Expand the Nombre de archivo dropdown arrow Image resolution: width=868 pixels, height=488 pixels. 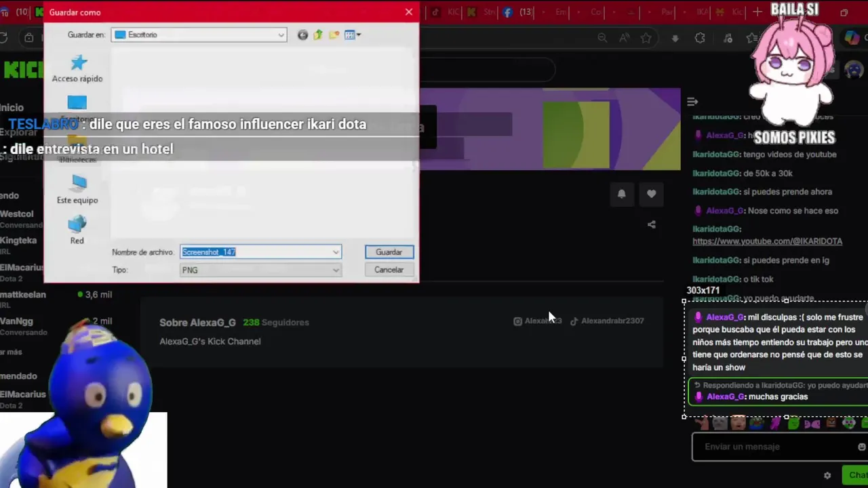point(336,252)
